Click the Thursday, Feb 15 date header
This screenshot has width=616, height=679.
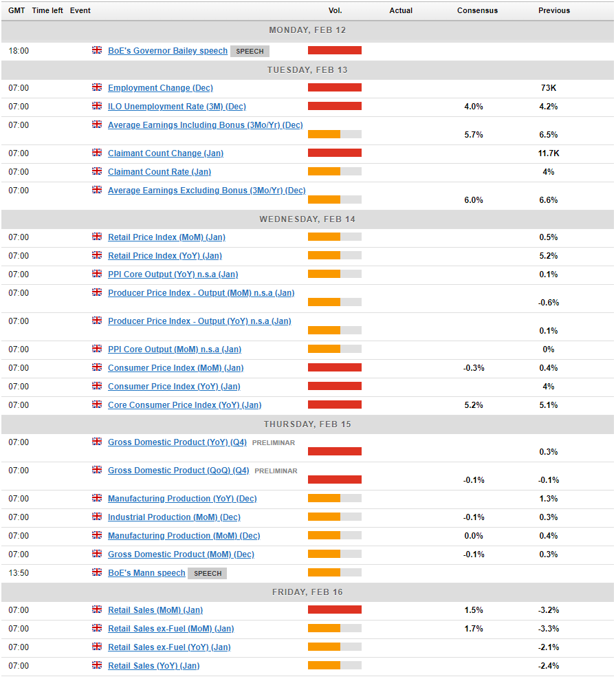[307, 424]
